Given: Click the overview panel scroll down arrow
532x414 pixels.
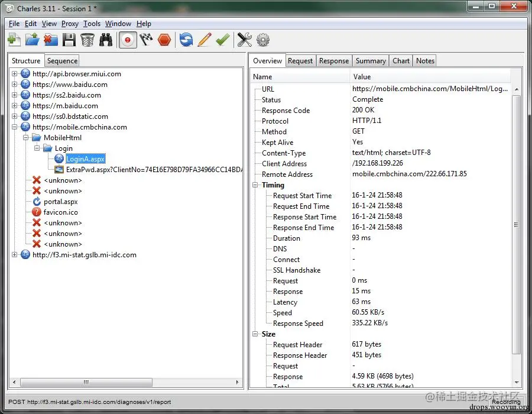Looking at the screenshot, I should 517,382.
